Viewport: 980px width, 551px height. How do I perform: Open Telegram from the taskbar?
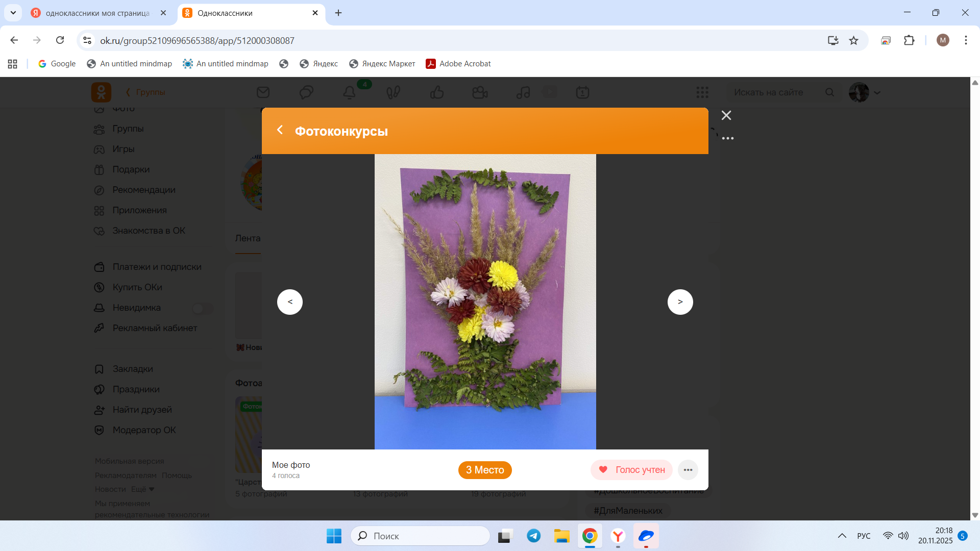point(533,536)
